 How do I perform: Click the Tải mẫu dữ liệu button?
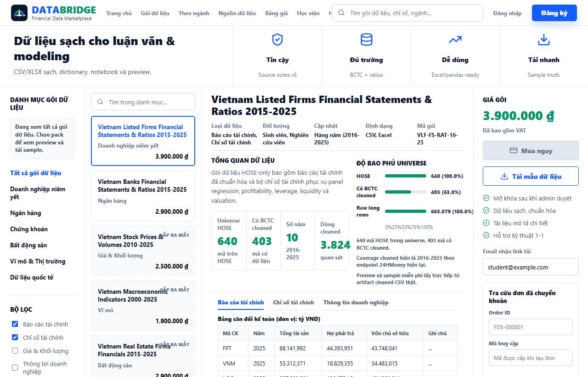[531, 177]
